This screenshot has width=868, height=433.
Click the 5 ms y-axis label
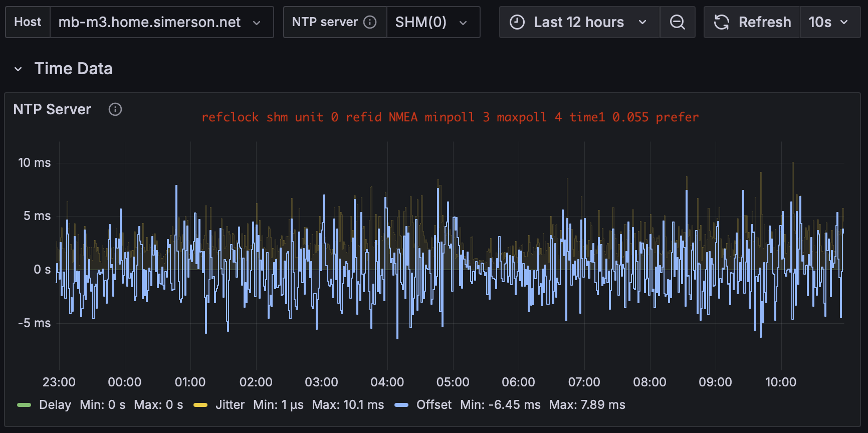[x=37, y=216]
